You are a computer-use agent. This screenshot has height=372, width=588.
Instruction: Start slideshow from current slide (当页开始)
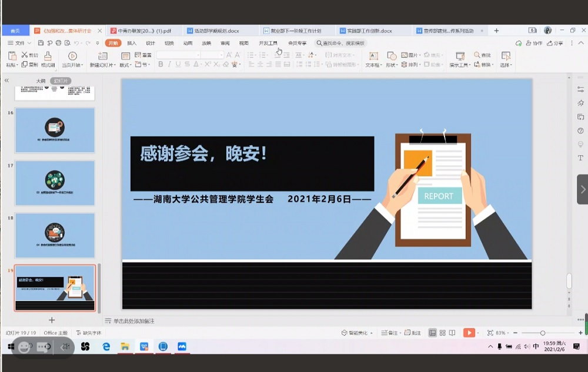[72, 59]
